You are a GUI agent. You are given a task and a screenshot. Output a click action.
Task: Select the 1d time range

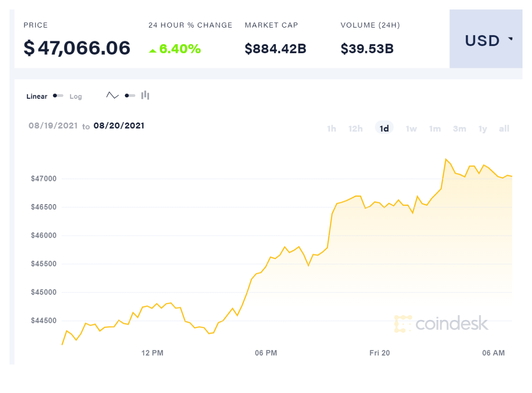384,128
